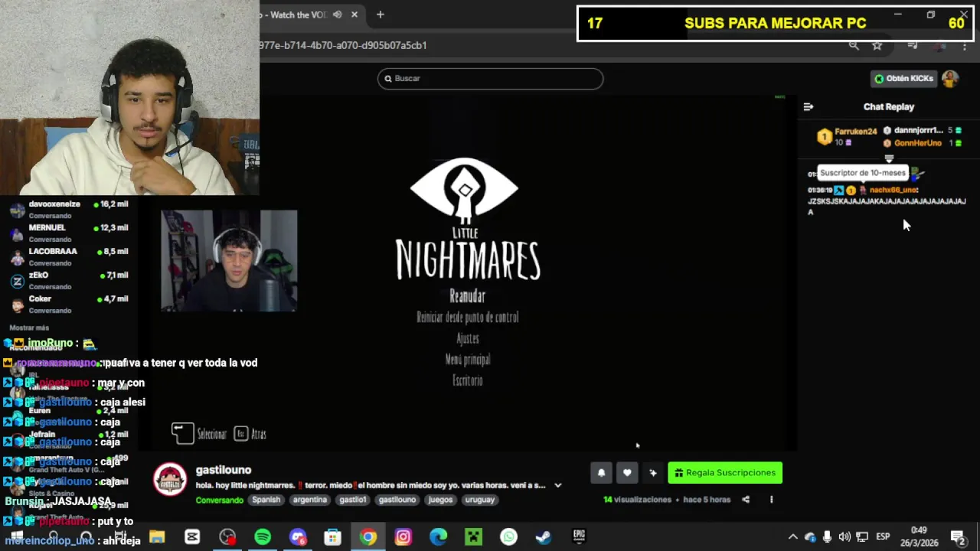Click the microphone tray icon
This screenshot has width=980, height=551.
(x=828, y=537)
